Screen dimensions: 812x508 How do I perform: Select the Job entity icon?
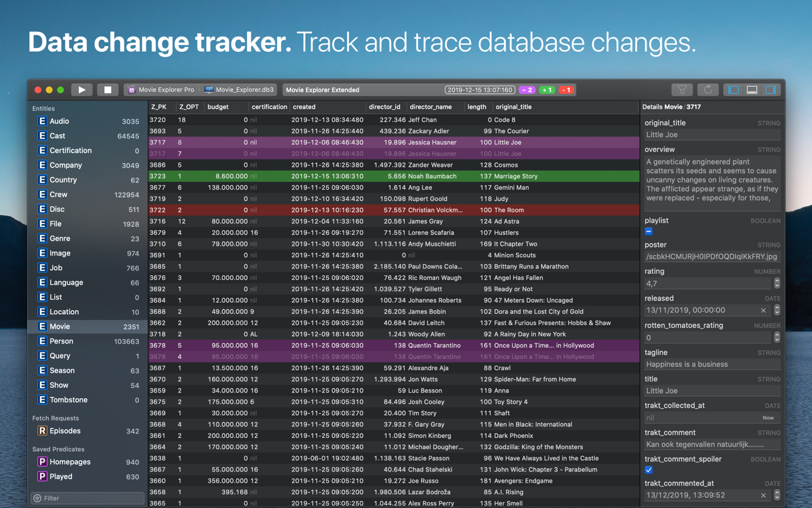(42, 268)
